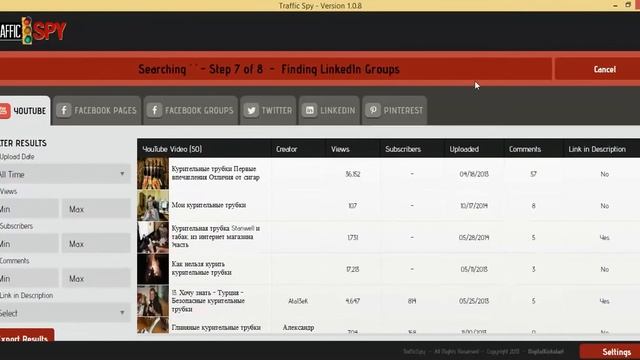The height and width of the screenshot is (360, 640).
Task: Click upload date 10/17/2014
Action: point(474,206)
